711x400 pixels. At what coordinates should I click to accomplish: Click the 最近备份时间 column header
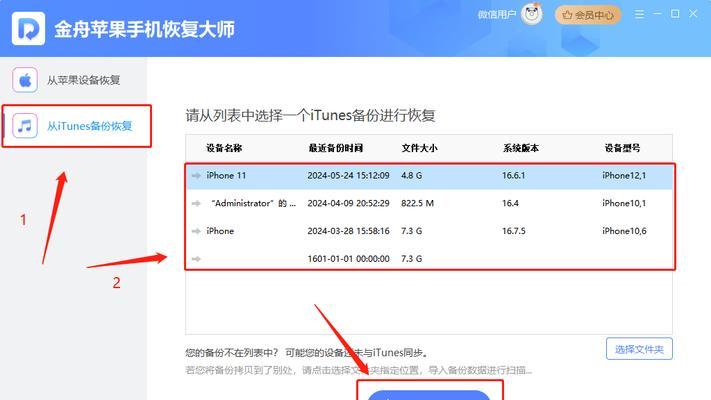[336, 148]
